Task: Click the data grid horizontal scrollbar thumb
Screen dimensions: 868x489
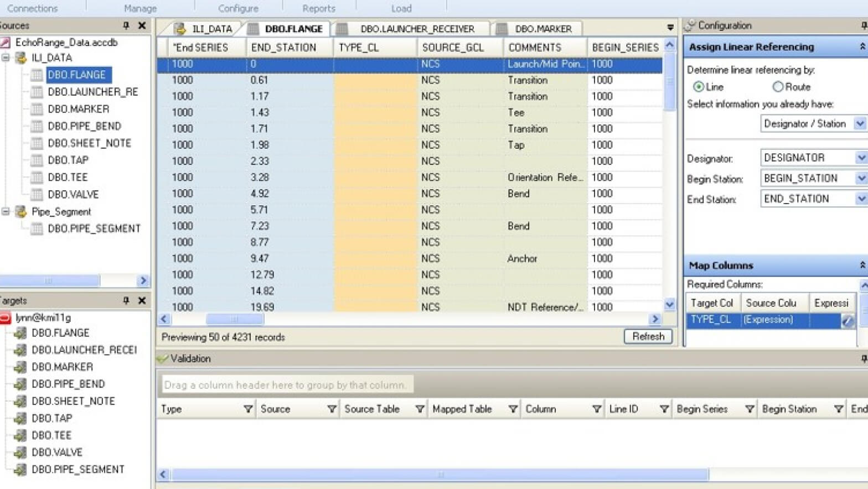Action: [235, 319]
